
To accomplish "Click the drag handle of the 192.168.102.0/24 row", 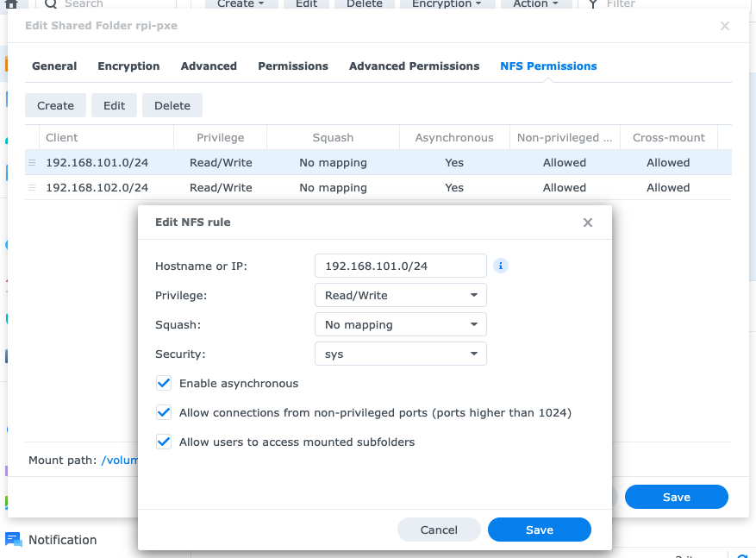I will 33,187.
